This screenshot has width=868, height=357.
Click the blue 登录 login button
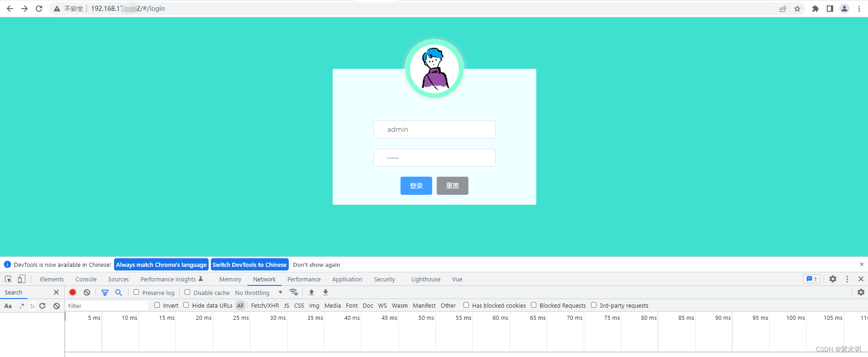[416, 186]
